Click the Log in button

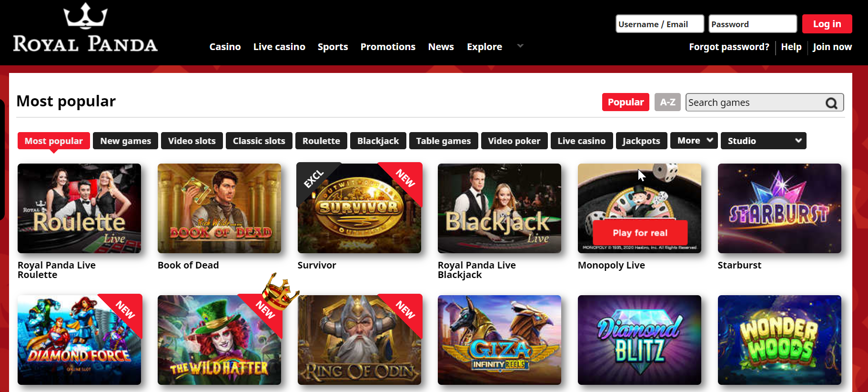click(x=827, y=24)
